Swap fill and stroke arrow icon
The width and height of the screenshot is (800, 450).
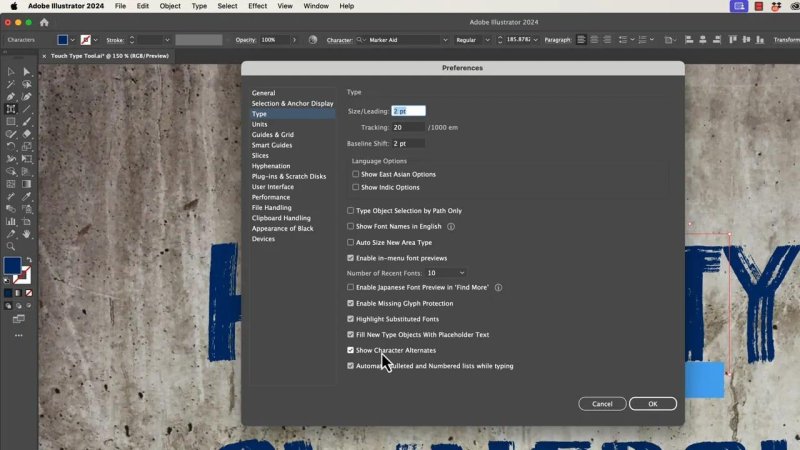tap(29, 260)
